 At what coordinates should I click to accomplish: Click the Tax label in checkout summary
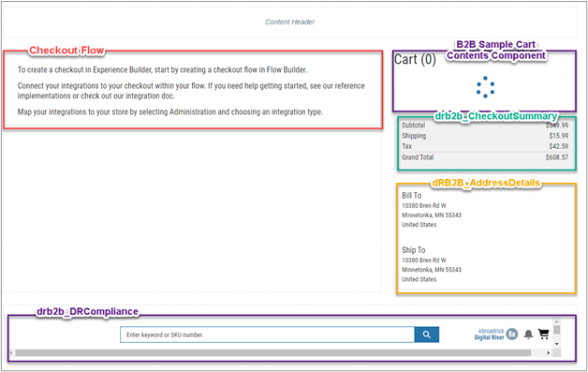[406, 146]
